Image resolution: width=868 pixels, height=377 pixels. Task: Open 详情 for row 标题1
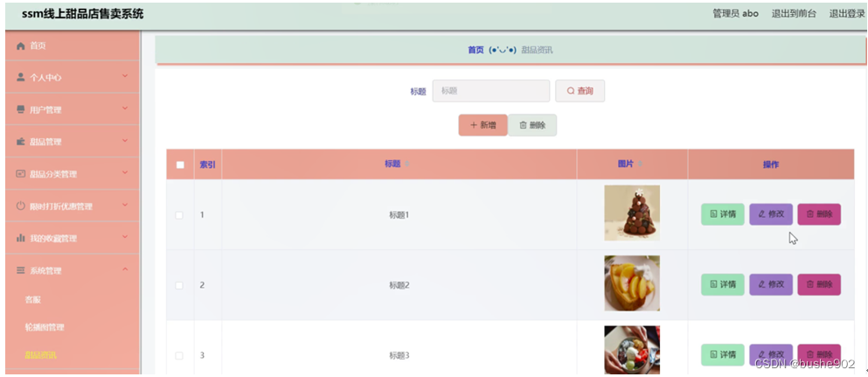723,214
